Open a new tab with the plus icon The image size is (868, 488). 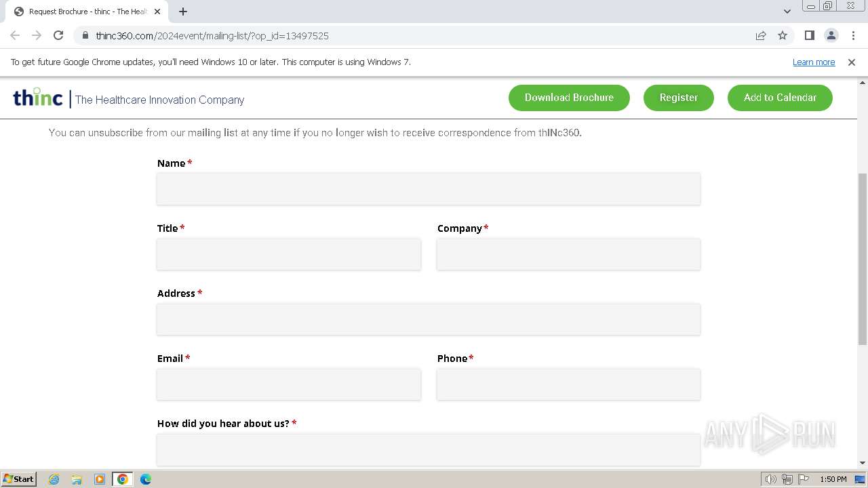click(183, 12)
